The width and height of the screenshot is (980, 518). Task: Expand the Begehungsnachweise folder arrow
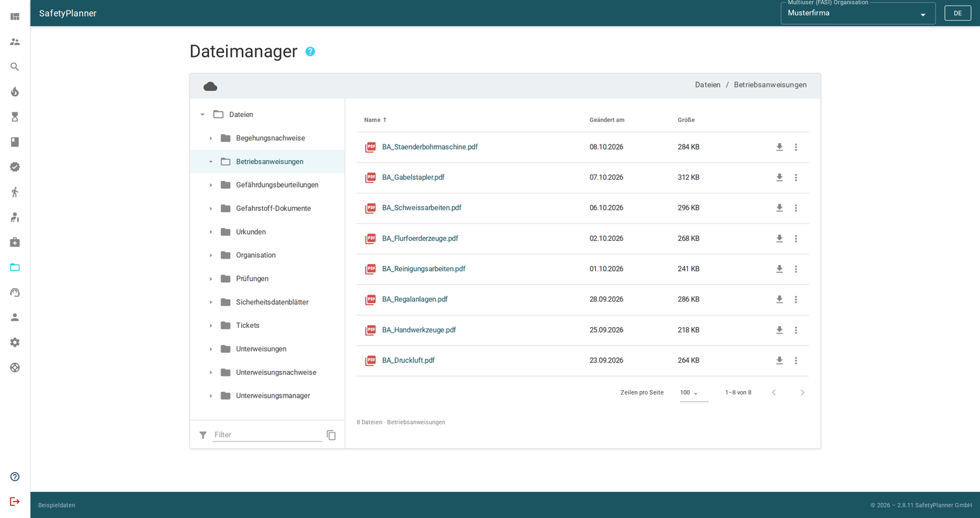coord(210,138)
